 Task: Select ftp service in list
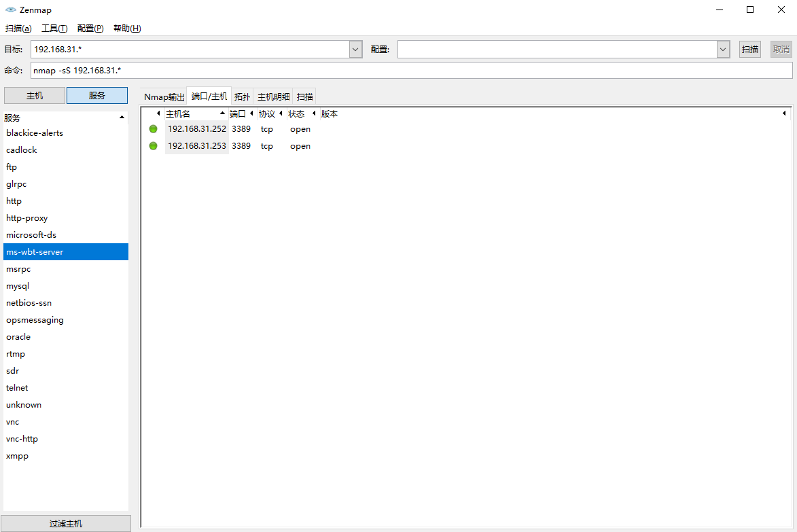pos(66,167)
